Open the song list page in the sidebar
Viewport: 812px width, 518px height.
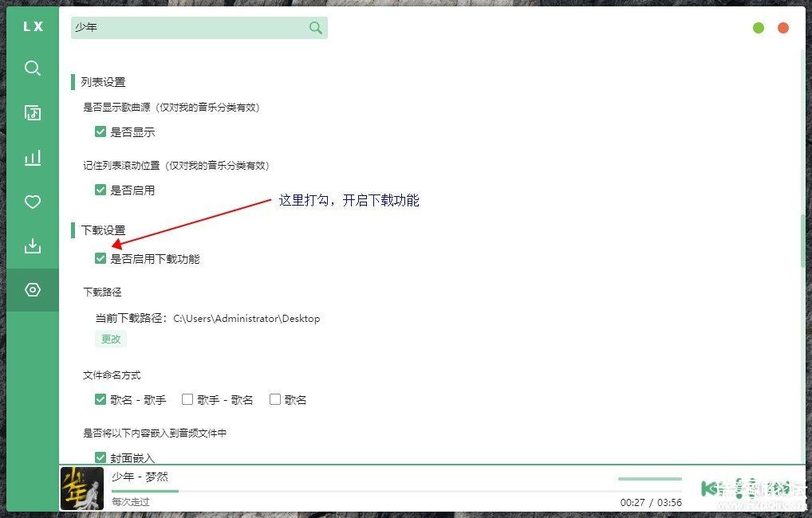point(32,112)
